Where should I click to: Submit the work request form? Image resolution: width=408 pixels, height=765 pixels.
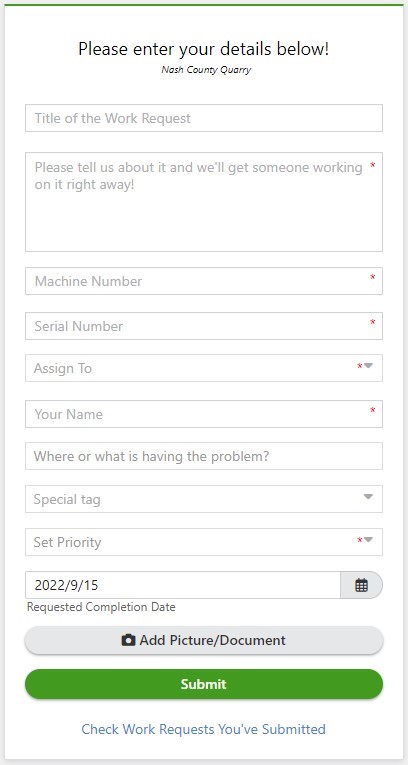(204, 684)
